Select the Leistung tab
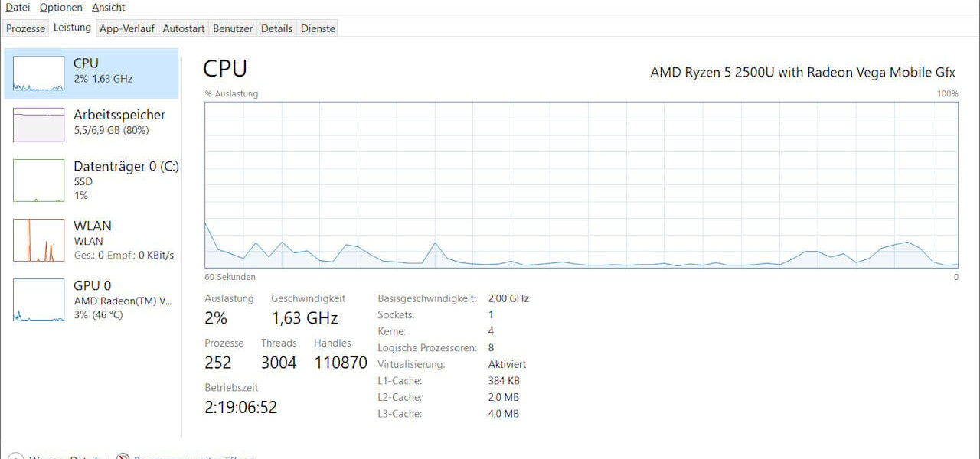 [x=72, y=28]
